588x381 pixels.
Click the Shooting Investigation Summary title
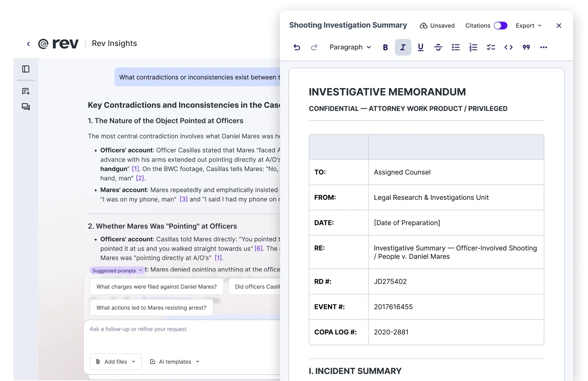click(348, 25)
